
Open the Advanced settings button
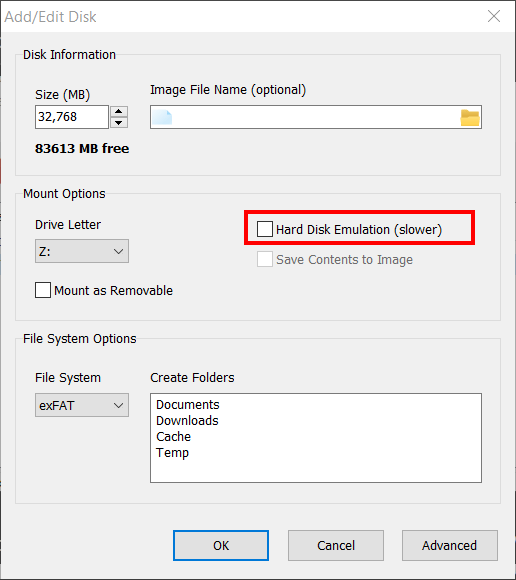pos(450,546)
